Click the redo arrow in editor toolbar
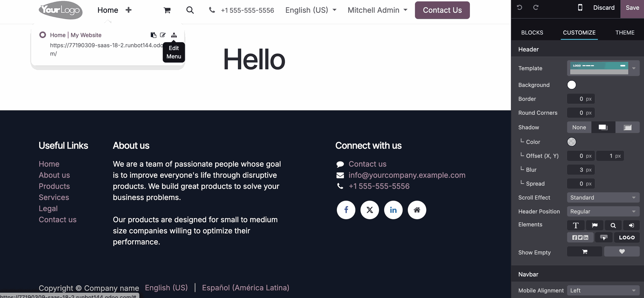Screen dimensions: 644x298 coord(536,7)
